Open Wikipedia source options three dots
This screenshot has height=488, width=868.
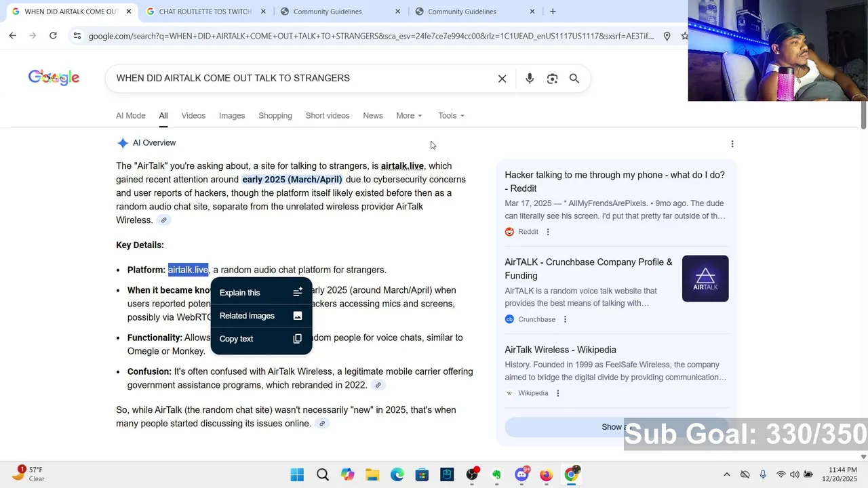point(557,393)
